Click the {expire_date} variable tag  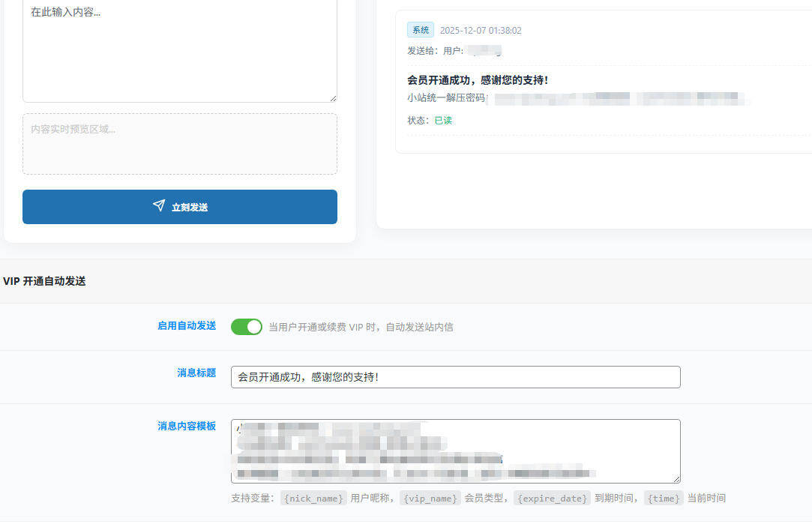pos(552,498)
